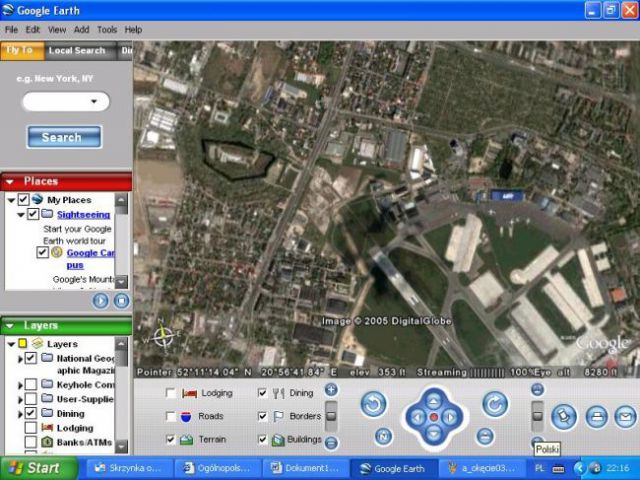The width and height of the screenshot is (640, 480).
Task: Click the zoom slider handle
Action: [331, 416]
